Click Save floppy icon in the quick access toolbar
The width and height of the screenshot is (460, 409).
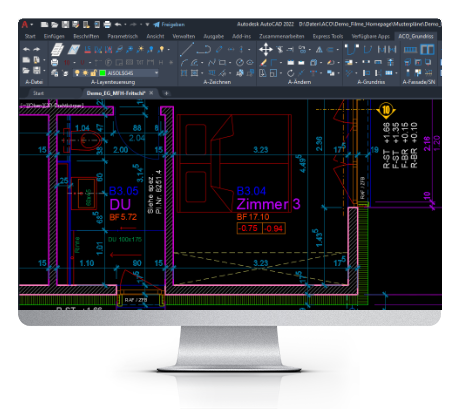[x=65, y=24]
